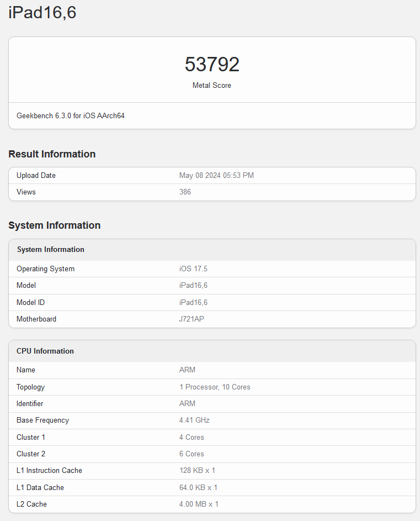Click the System Information section heading
The width and height of the screenshot is (420, 521).
pos(54,225)
